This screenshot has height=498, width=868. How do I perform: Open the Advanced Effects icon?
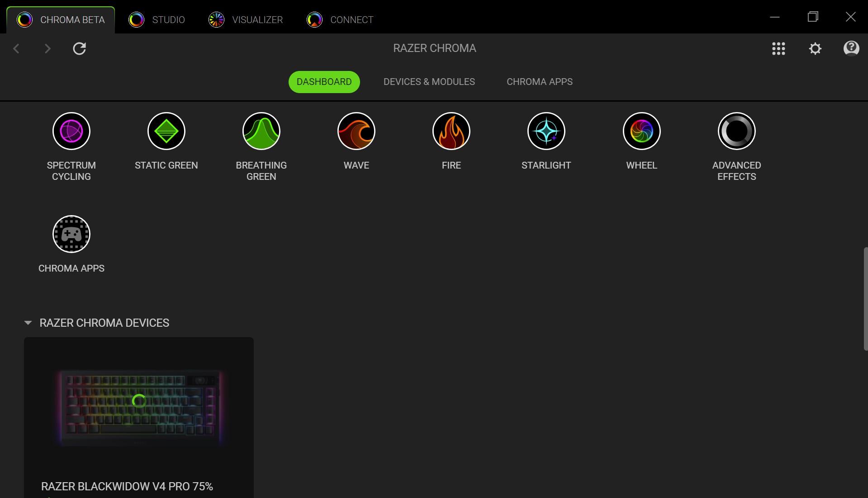pyautogui.click(x=737, y=131)
